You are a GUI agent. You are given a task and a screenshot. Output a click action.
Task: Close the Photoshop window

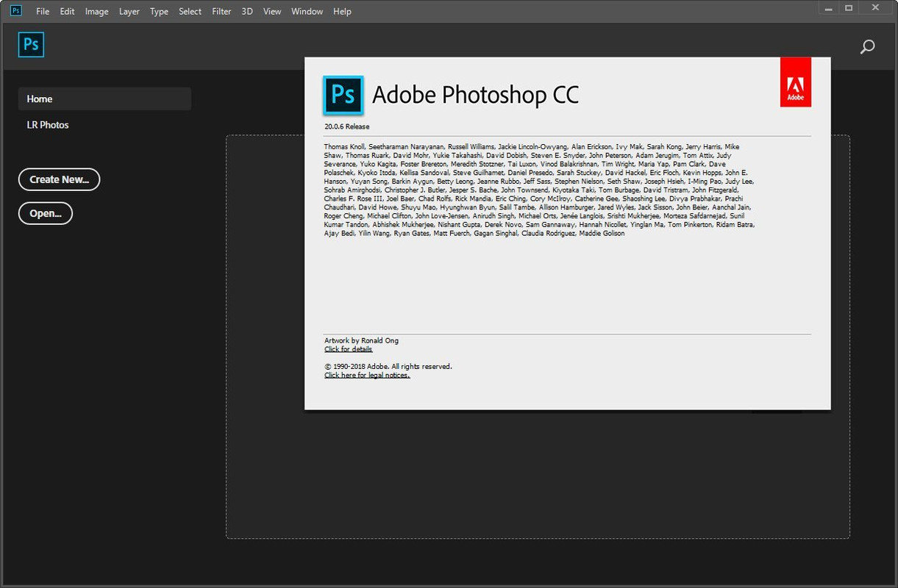tap(877, 8)
